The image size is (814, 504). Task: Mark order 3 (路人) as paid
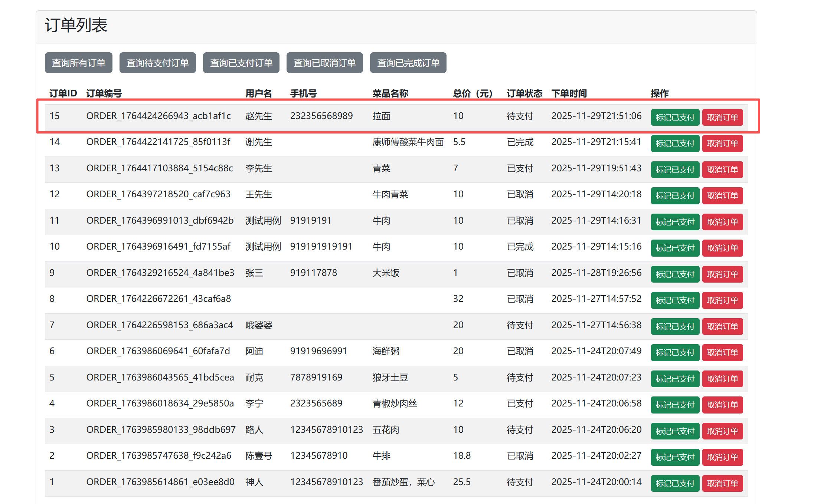pyautogui.click(x=674, y=431)
